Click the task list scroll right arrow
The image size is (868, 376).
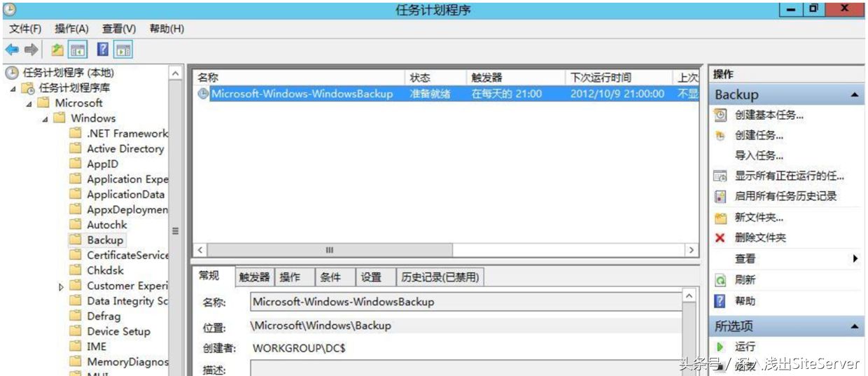click(x=692, y=250)
